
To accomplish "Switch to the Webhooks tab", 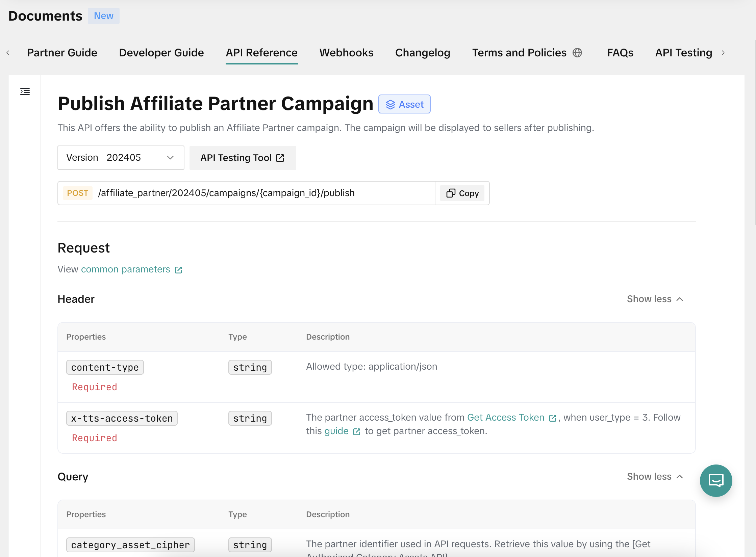I will (x=346, y=53).
